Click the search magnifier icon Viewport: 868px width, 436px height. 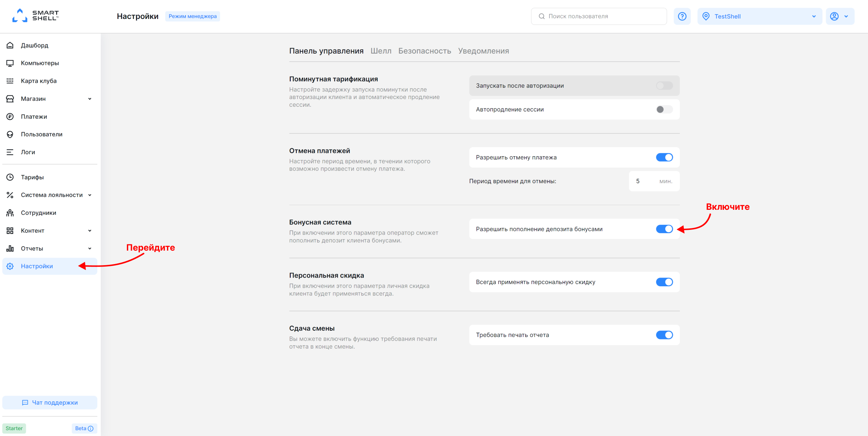(542, 16)
